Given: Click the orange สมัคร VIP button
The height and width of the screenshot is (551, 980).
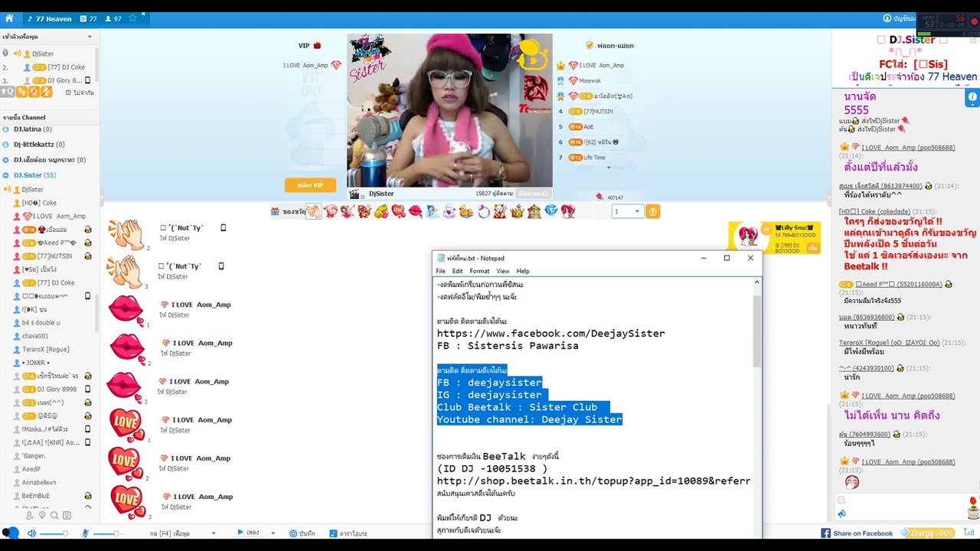Looking at the screenshot, I should pyautogui.click(x=310, y=185).
